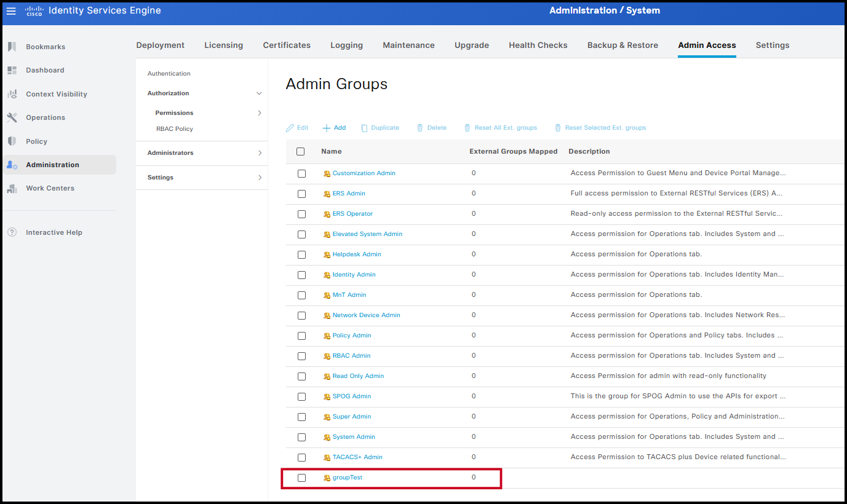The height and width of the screenshot is (504, 847).
Task: Open the ERS Admin group link
Action: pyautogui.click(x=349, y=194)
